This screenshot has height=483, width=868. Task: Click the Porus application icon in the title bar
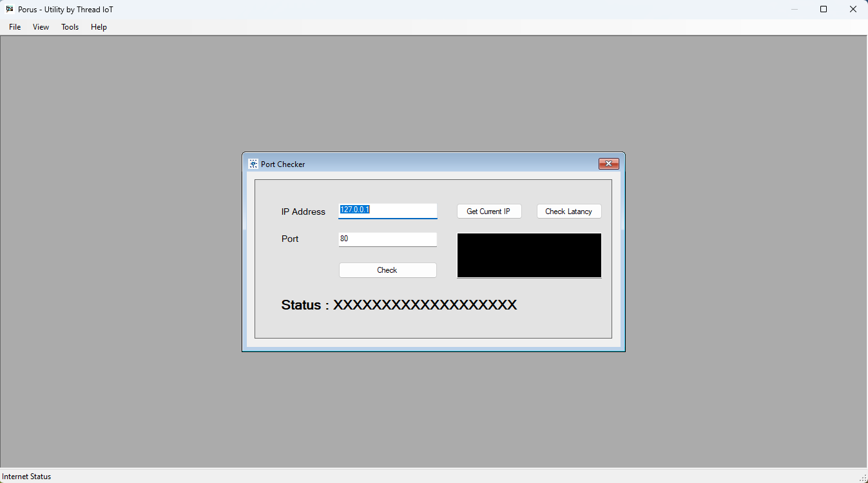(x=10, y=9)
